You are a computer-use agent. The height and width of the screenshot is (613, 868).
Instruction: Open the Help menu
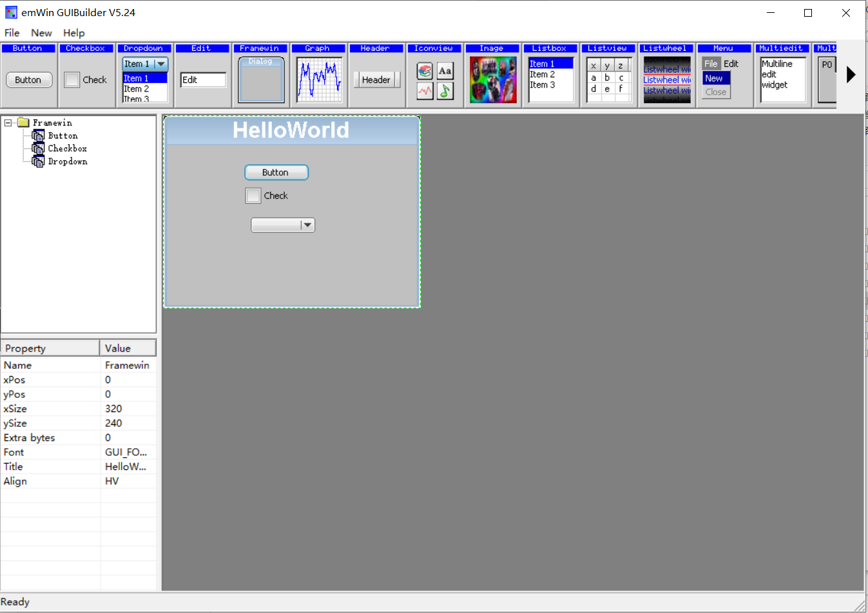(x=73, y=33)
